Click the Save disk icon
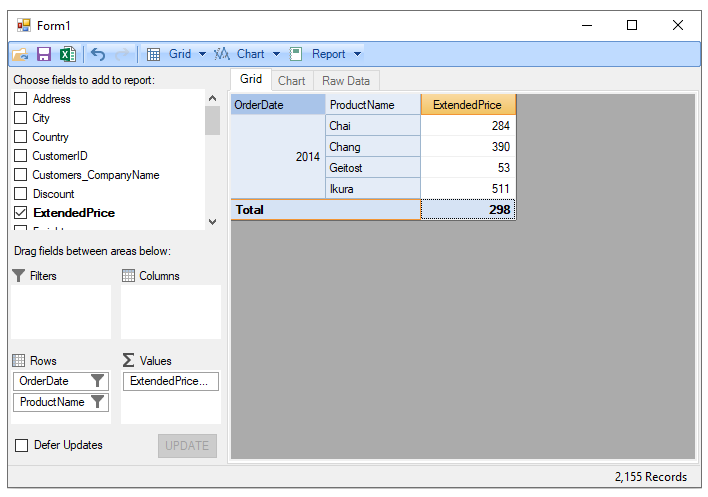Image resolution: width=708 pixels, height=497 pixels. pos(44,54)
